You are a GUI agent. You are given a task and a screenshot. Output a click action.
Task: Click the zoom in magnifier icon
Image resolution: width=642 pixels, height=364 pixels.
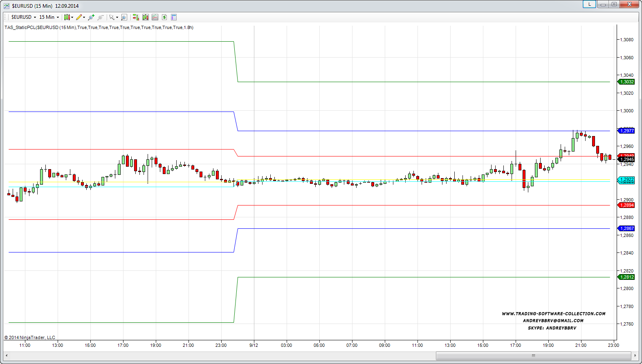coord(91,17)
